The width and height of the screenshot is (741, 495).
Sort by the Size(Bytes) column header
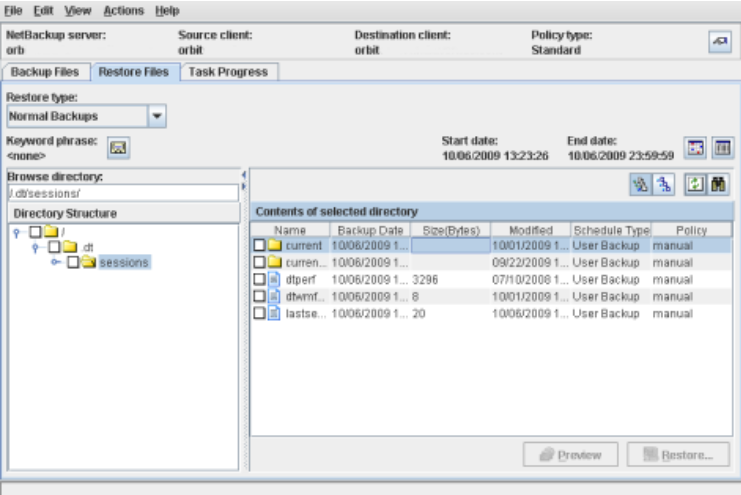(451, 230)
